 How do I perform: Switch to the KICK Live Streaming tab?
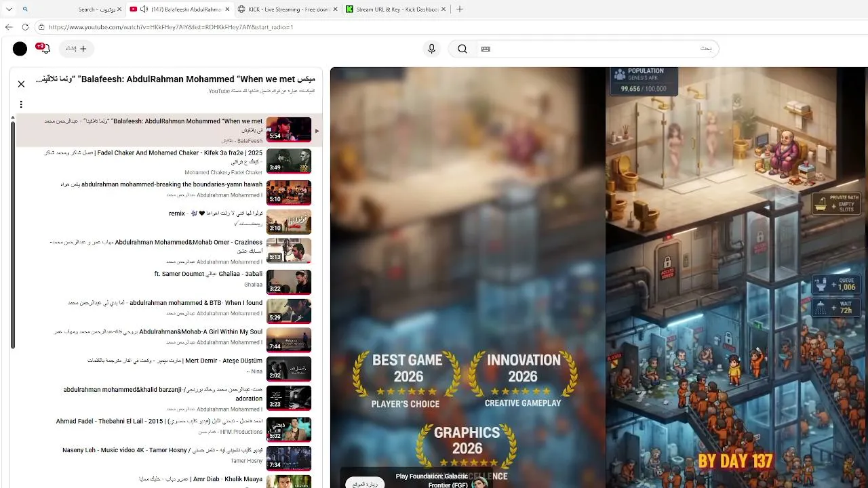tap(287, 9)
